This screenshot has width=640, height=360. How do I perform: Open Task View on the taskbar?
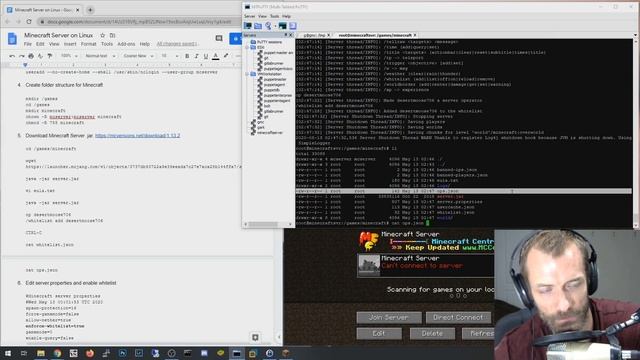(24, 353)
